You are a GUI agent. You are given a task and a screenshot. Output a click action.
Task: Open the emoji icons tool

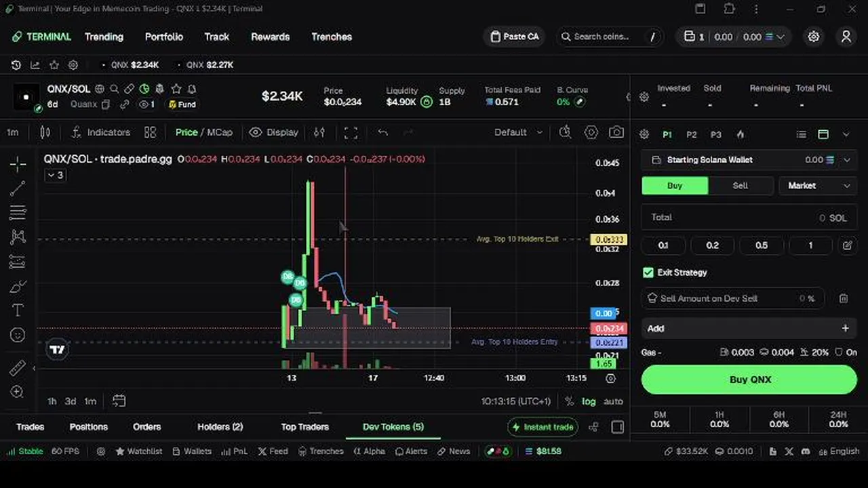pyautogui.click(x=18, y=335)
